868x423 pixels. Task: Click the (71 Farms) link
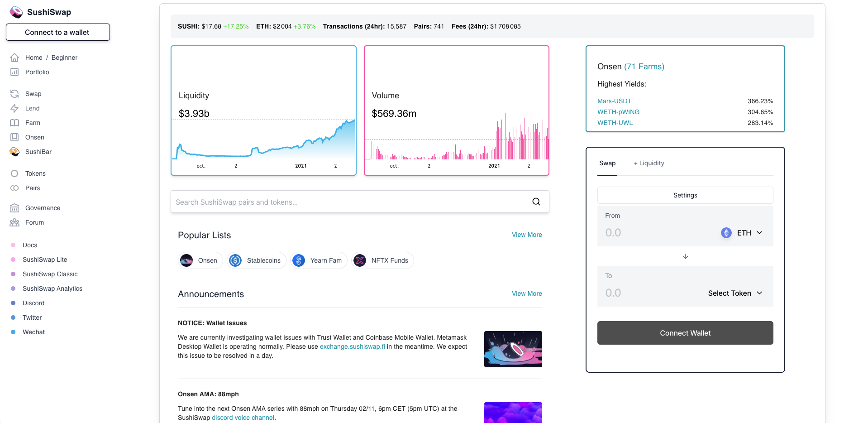tap(644, 67)
